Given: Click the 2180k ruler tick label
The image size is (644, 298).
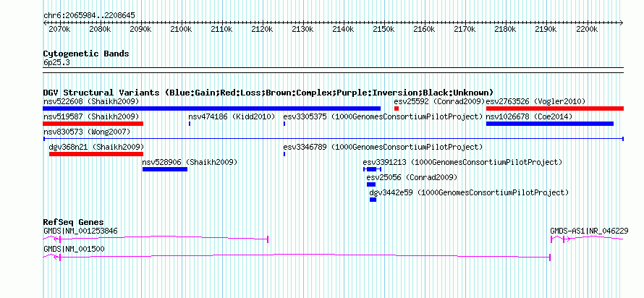Looking at the screenshot, I should coord(505,30).
